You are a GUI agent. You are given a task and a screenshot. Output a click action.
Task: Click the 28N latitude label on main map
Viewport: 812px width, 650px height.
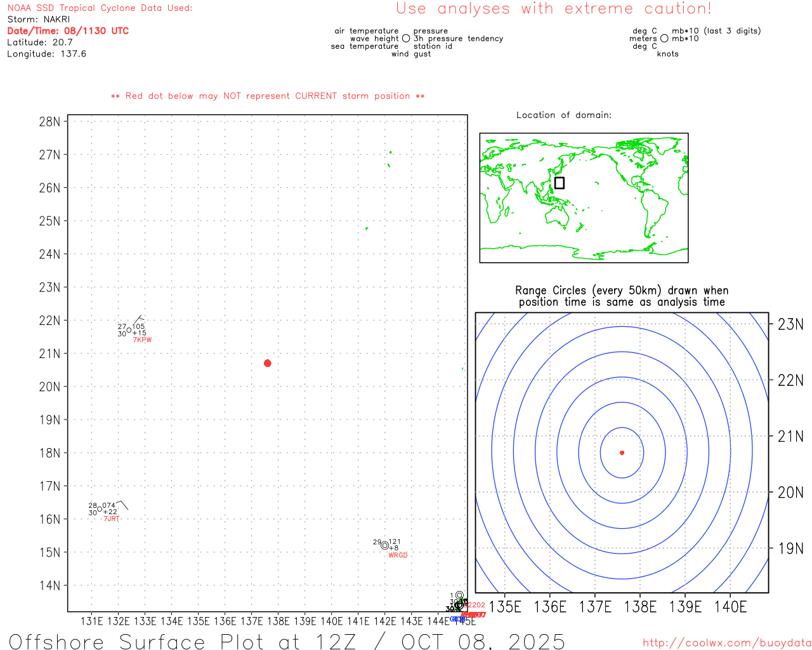(49, 122)
